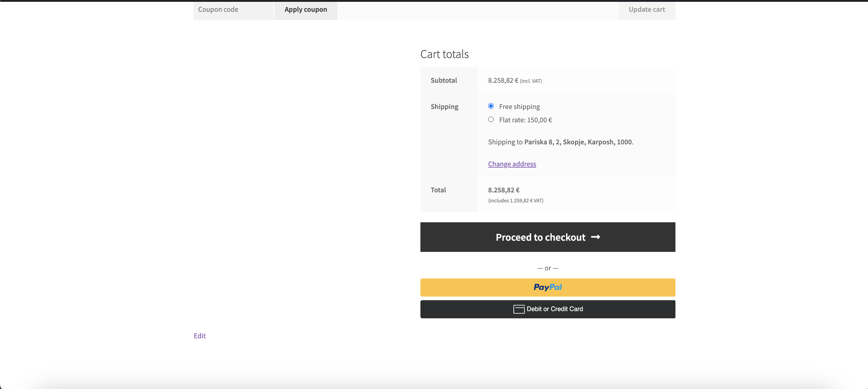Open the Edit link at page bottom
Screen dimensions: 868x389
[199, 336]
